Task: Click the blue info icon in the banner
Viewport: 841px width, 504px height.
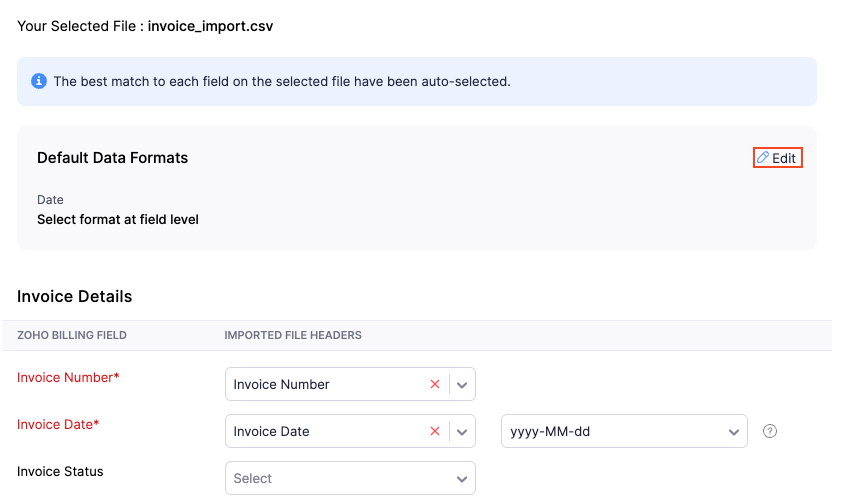Action: (x=39, y=81)
